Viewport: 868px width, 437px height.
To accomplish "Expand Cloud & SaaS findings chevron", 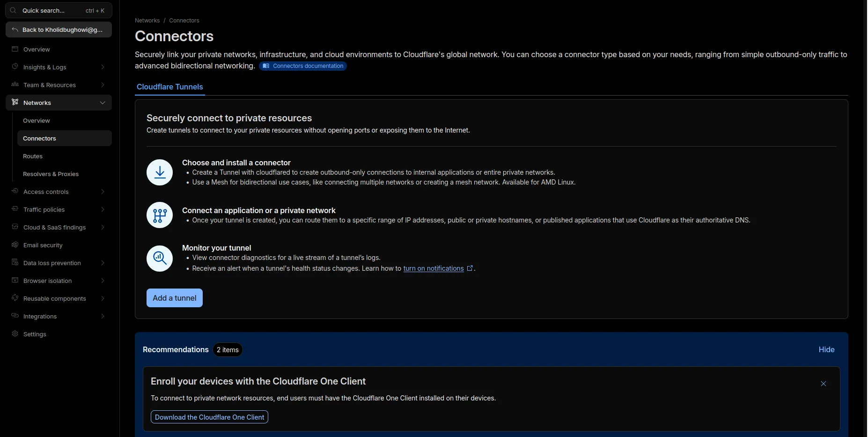I will [103, 227].
